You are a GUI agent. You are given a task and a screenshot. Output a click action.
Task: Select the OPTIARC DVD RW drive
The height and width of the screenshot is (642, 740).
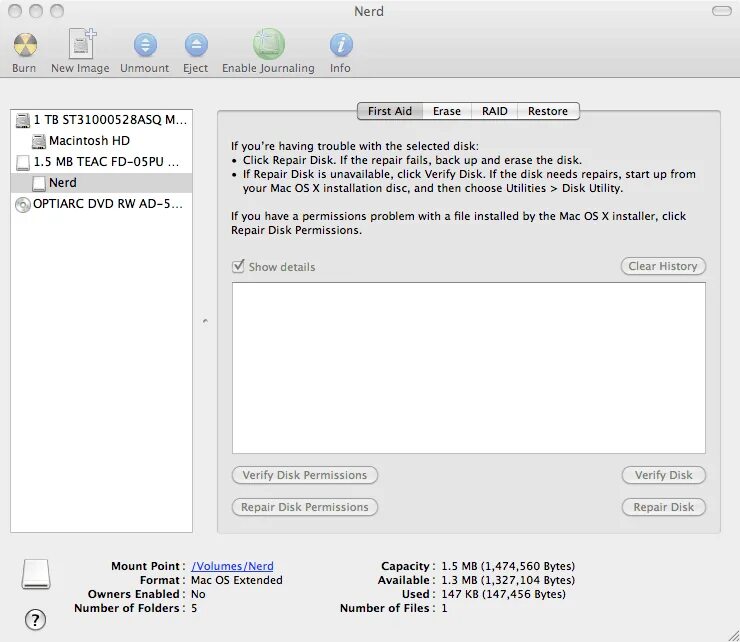[x=101, y=204]
